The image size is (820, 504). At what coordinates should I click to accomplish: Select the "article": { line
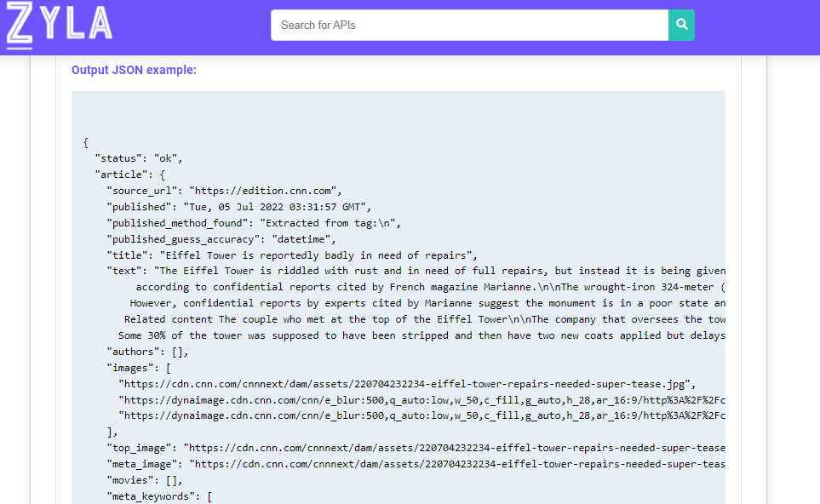click(x=129, y=175)
